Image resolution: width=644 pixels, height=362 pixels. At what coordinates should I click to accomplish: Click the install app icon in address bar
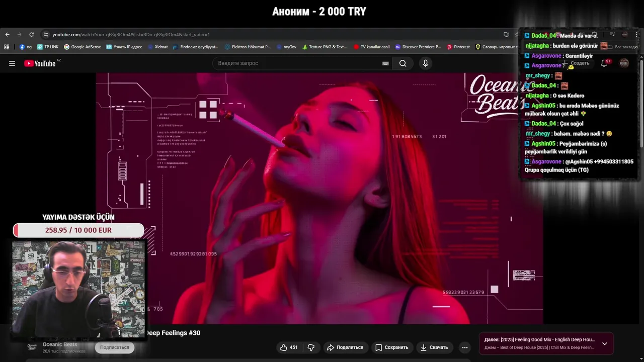tap(506, 35)
